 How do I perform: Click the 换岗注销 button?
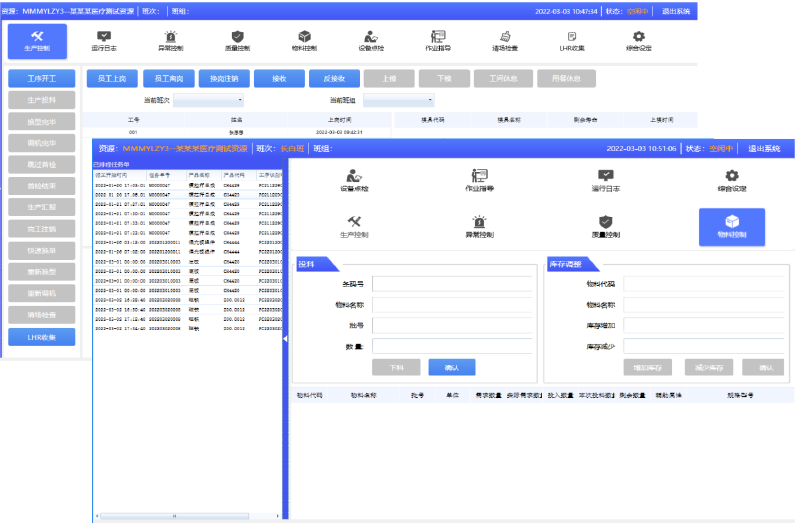click(223, 78)
